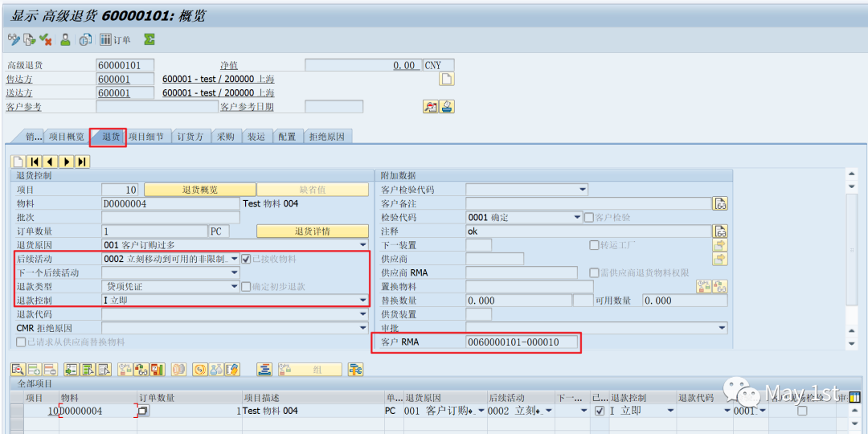Open 下一个后续活动 dropdown
The height and width of the screenshot is (434, 868).
[234, 272]
